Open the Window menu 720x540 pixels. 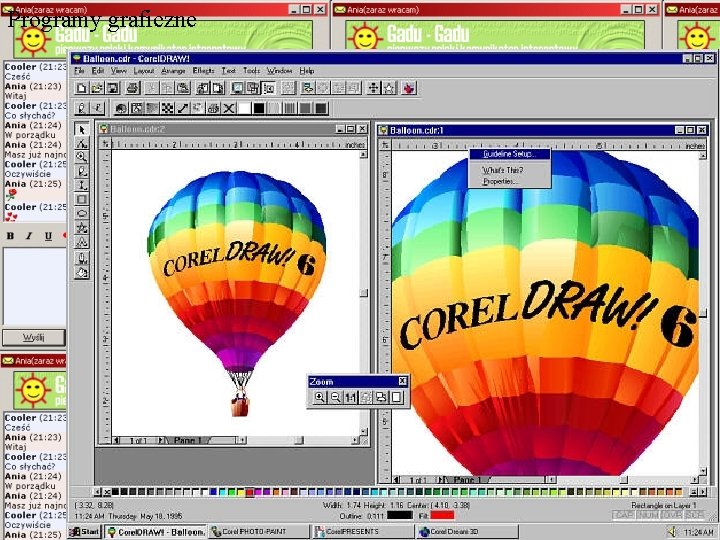coord(279,71)
